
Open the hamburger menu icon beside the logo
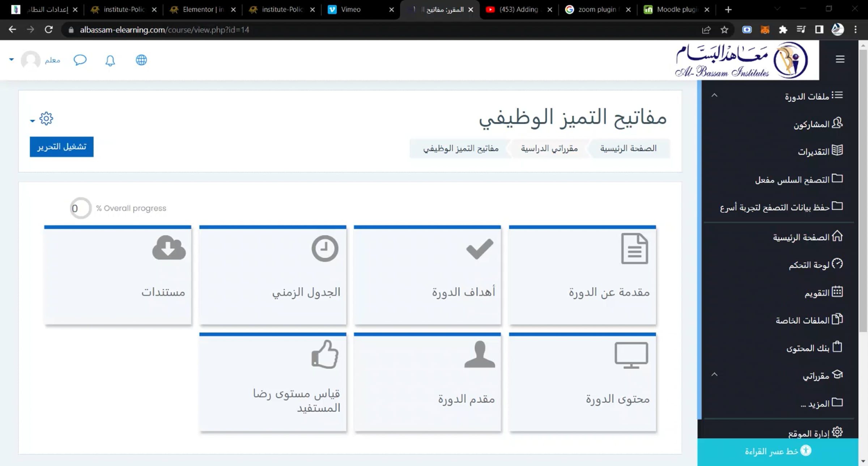click(840, 59)
